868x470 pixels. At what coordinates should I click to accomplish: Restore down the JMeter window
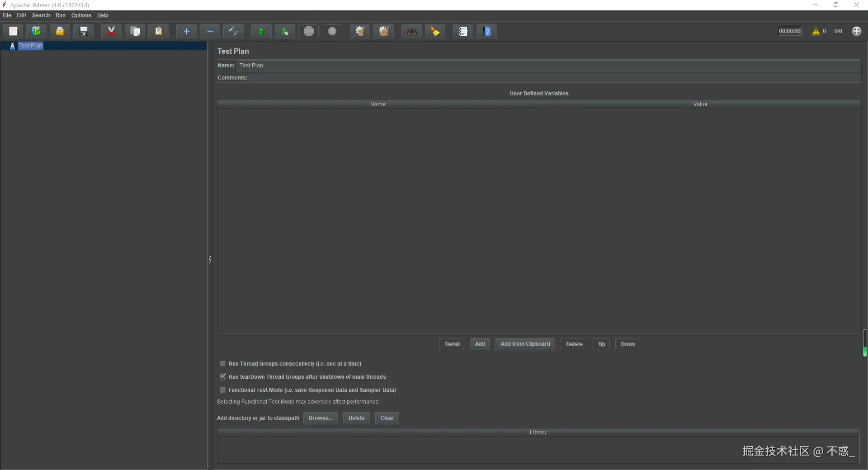pos(836,5)
